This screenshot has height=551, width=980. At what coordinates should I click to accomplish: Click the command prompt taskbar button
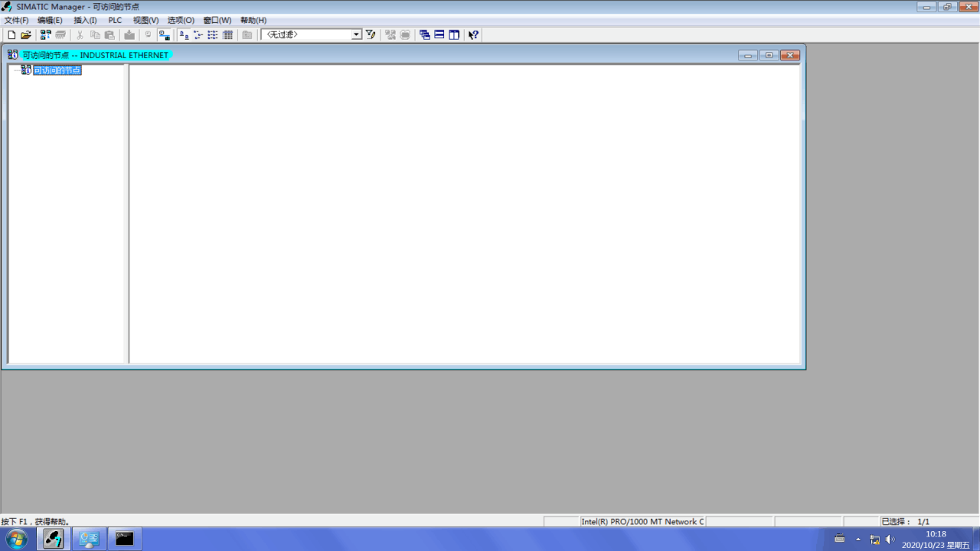pos(125,539)
